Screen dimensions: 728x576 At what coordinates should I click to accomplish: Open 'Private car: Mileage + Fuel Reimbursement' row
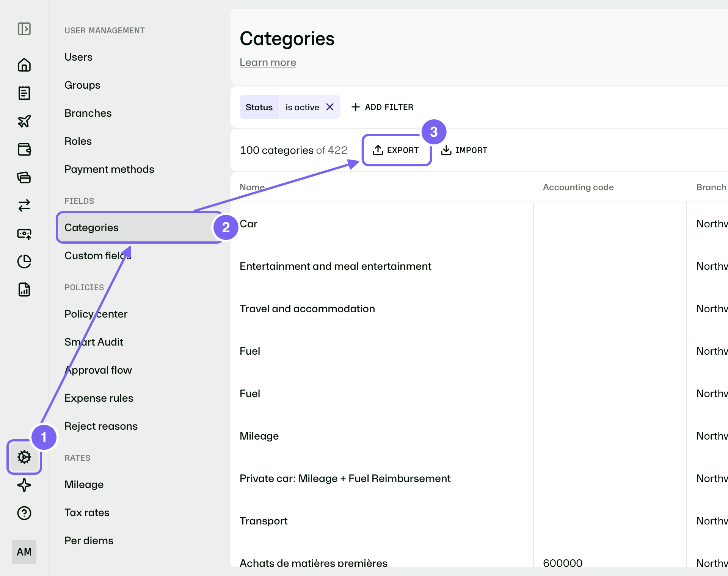click(479, 478)
